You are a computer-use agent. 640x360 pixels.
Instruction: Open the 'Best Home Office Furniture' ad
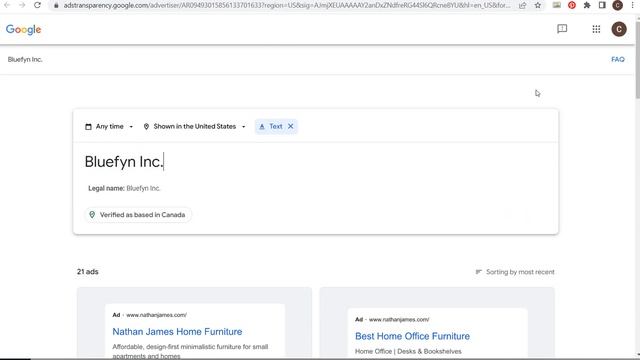tap(412, 336)
